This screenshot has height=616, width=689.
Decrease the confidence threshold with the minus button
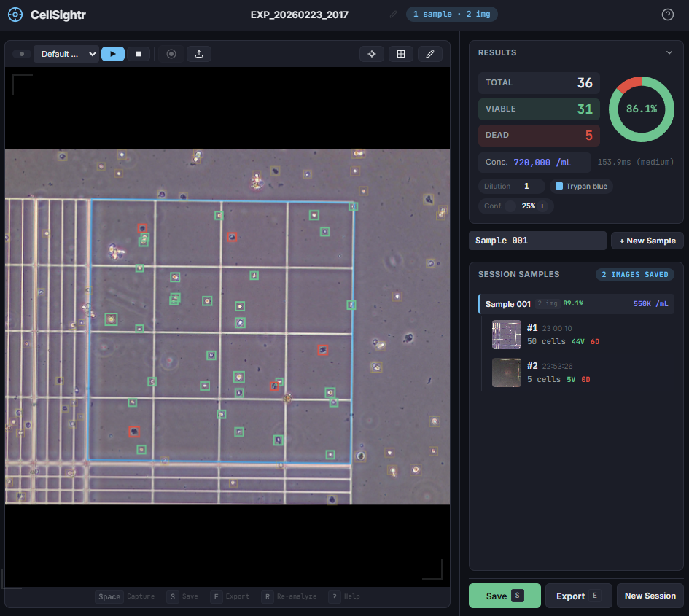click(510, 206)
